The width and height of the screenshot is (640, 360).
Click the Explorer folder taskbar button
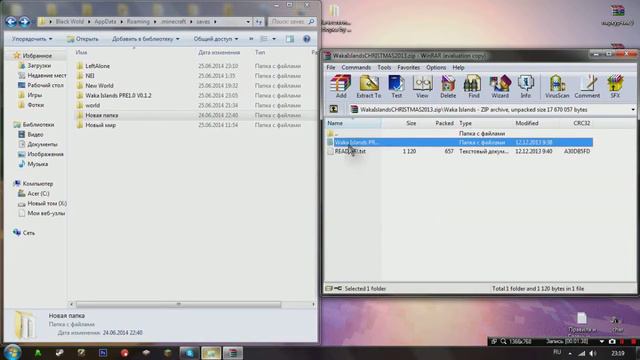(211, 353)
